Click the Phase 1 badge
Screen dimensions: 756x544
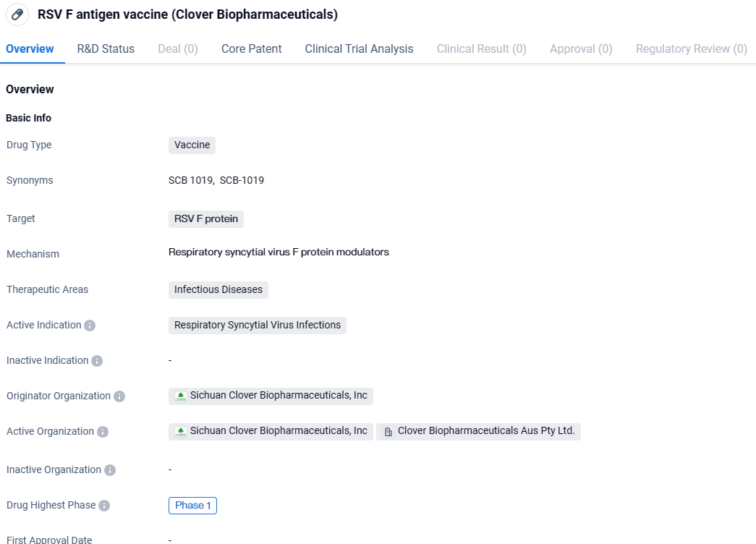[192, 506]
